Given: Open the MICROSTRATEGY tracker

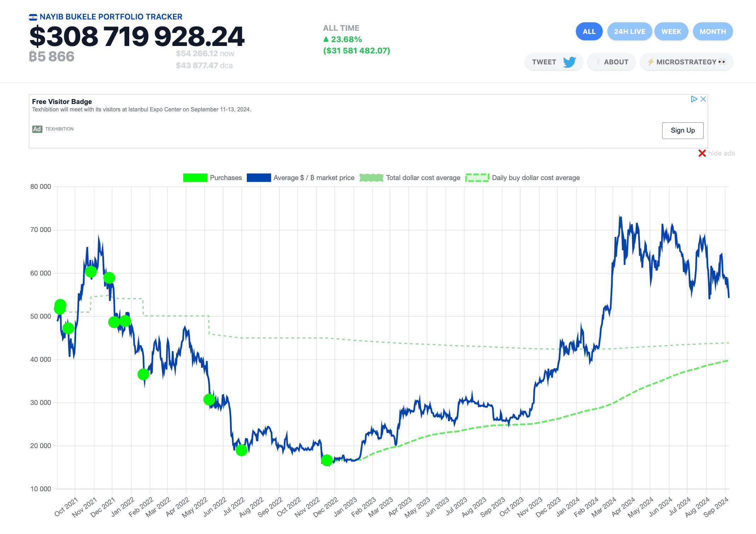Looking at the screenshot, I should [x=687, y=62].
